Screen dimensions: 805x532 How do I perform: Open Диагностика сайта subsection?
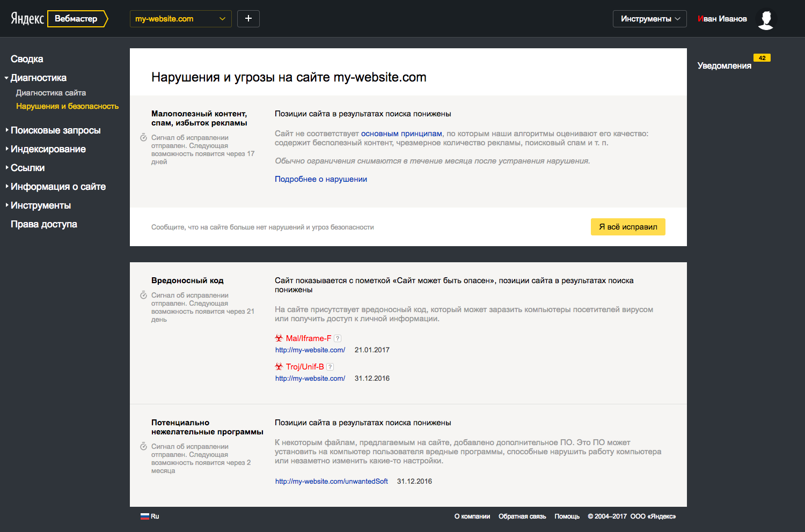tap(51, 93)
